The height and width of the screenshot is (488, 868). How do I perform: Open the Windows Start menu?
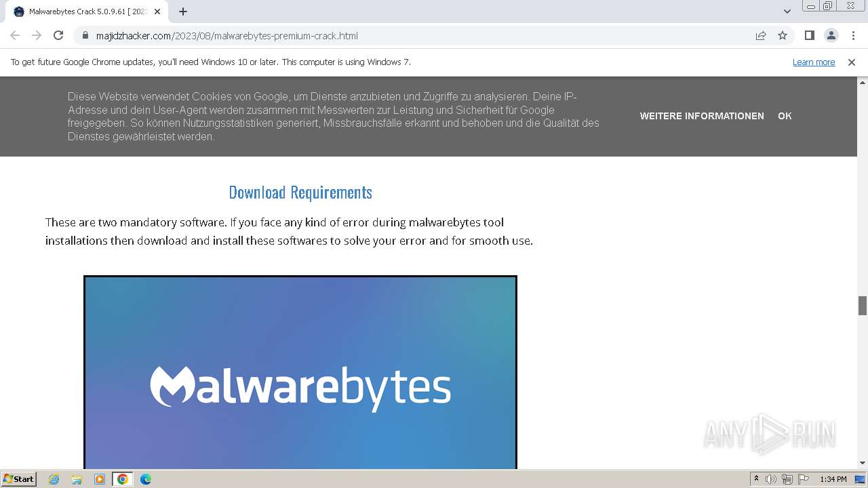click(18, 479)
